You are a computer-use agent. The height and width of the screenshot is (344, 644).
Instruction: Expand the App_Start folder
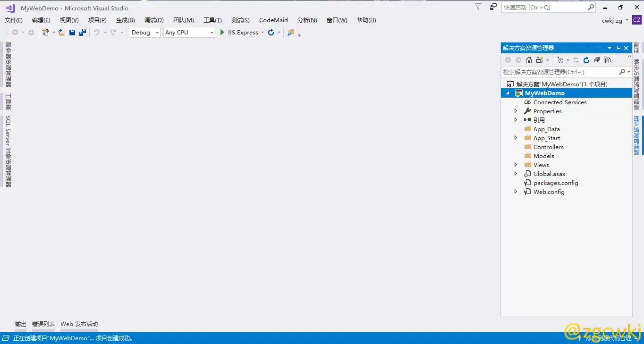516,138
